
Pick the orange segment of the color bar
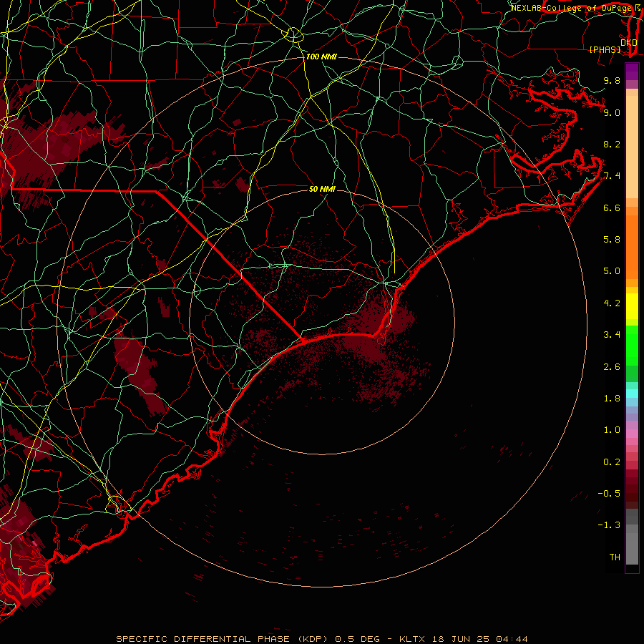click(x=632, y=247)
